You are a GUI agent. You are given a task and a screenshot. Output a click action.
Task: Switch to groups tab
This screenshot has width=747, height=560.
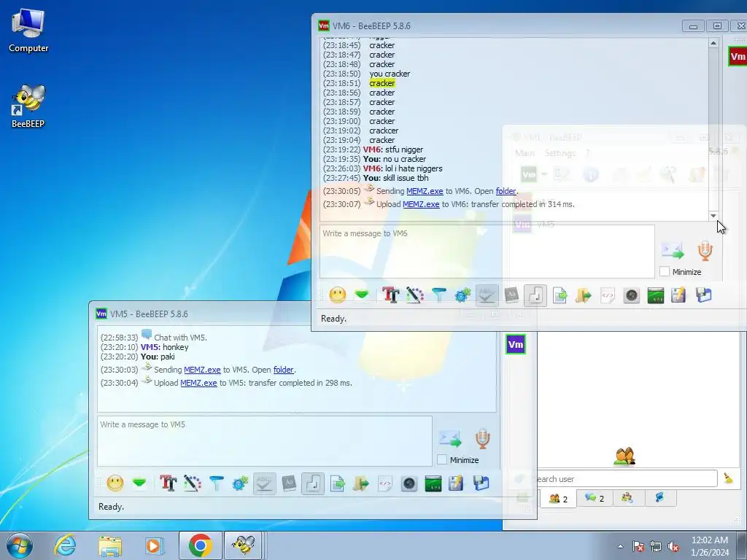tap(627, 498)
